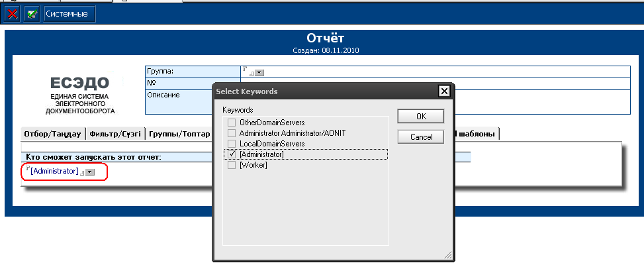The image size is (644, 263).
Task: Check the [Worker] keyword
Action: pyautogui.click(x=232, y=165)
